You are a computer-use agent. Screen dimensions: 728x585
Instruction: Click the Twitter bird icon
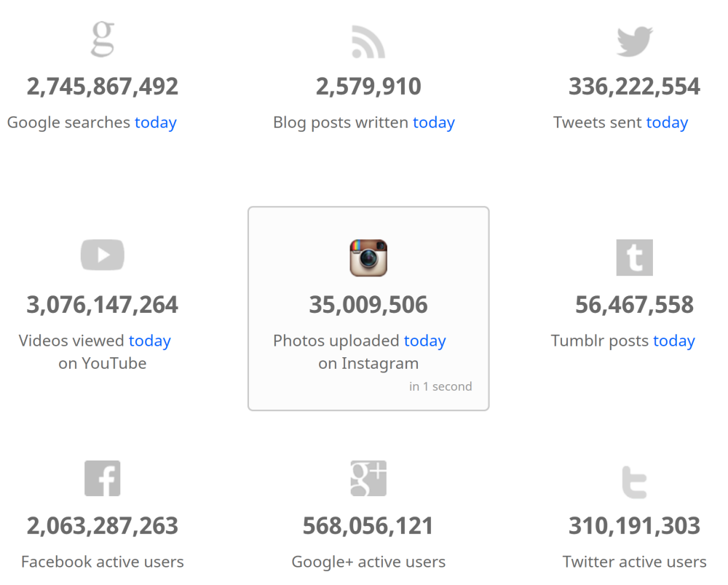point(634,41)
